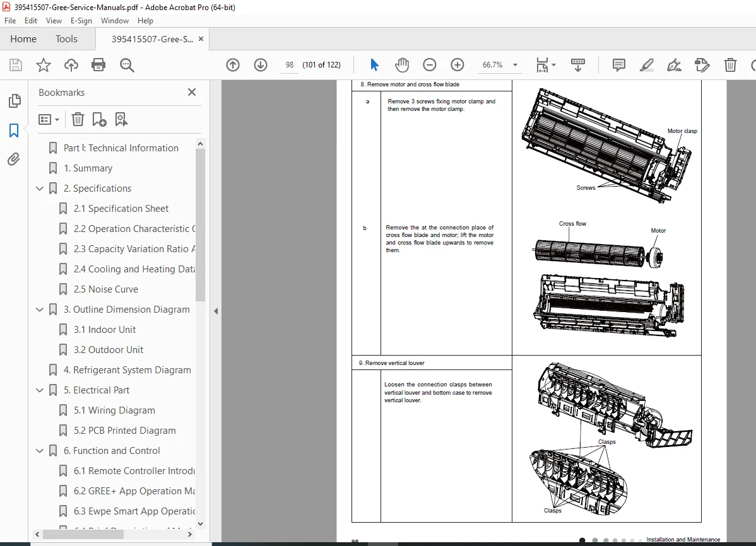The image size is (756, 546).
Task: Open the Help menu
Action: tap(145, 21)
